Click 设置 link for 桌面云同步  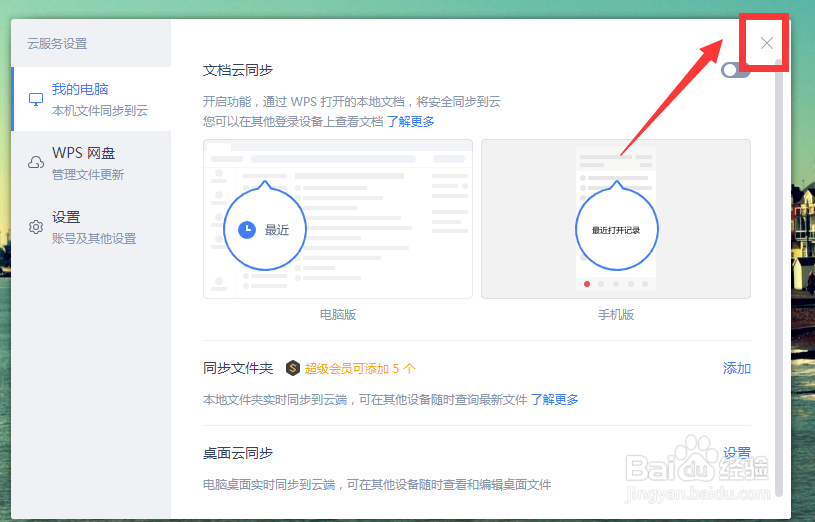[x=737, y=453]
